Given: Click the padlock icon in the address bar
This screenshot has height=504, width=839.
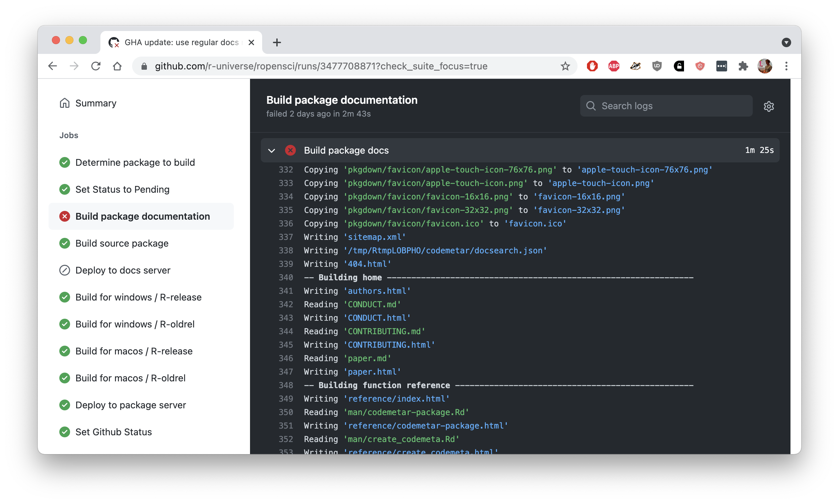Looking at the screenshot, I should point(144,66).
